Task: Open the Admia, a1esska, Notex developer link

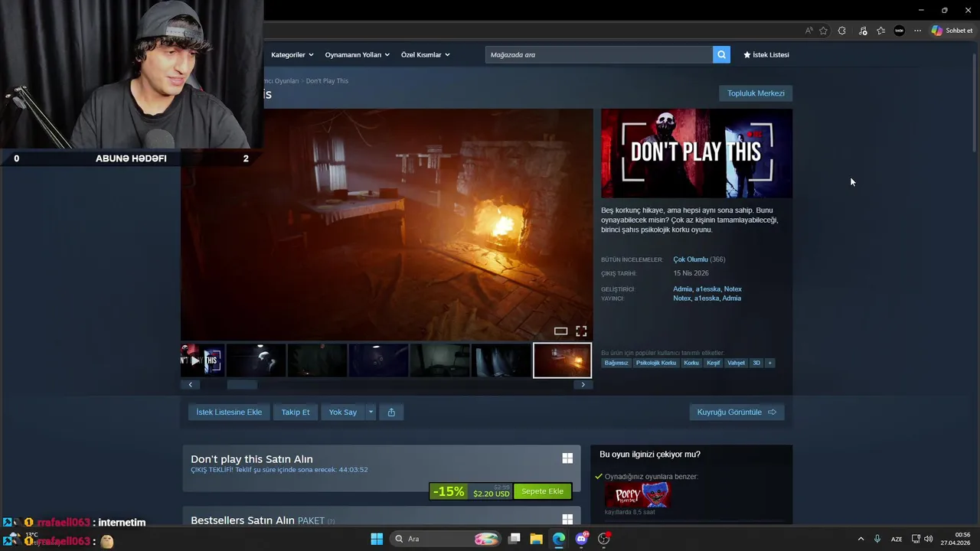Action: coord(707,289)
